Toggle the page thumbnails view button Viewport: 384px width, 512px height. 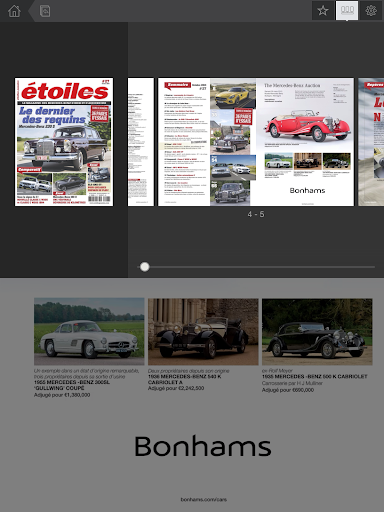[x=347, y=11]
